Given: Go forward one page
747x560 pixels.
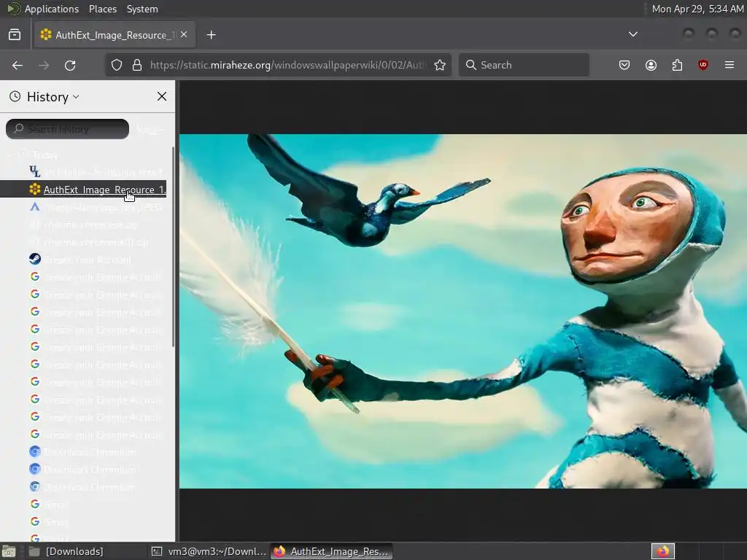Looking at the screenshot, I should tap(44, 65).
